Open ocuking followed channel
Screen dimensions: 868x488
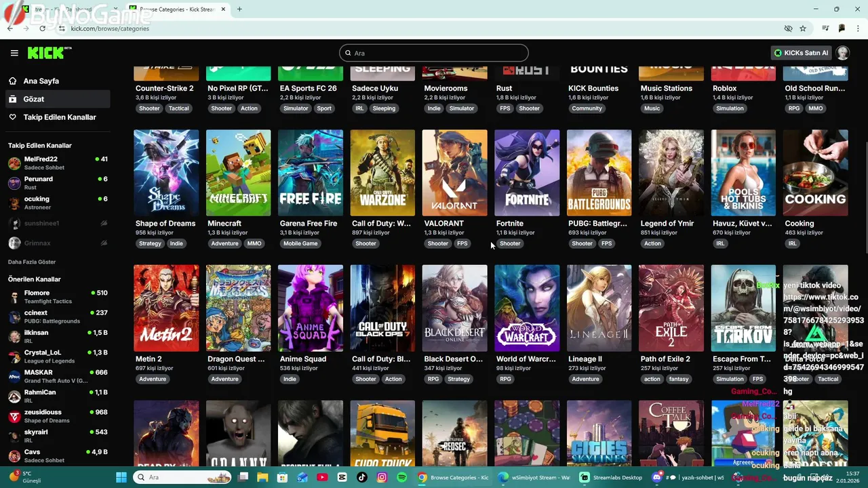(58, 203)
